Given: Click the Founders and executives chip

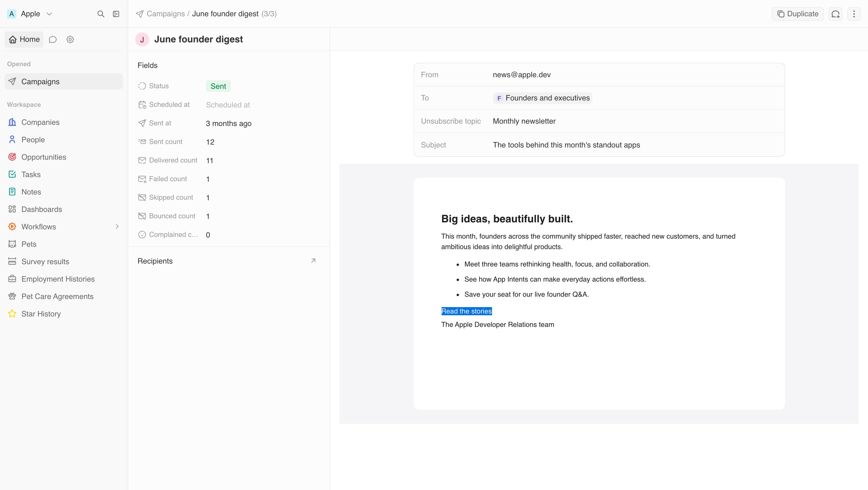Looking at the screenshot, I should [542, 98].
